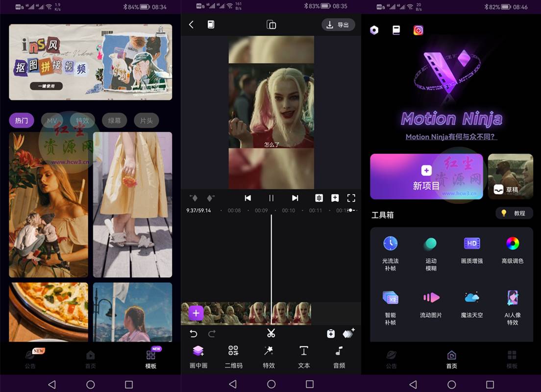
Task: Select the 特效 template category tab
Action: click(82, 121)
